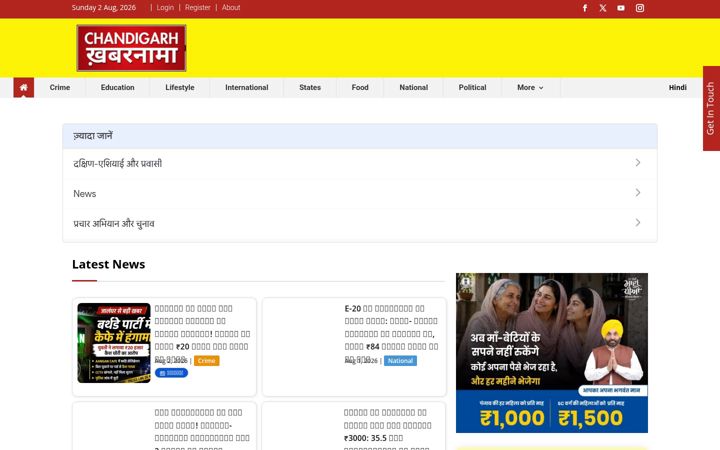Expand the दक्षिण-एशियाई और प्रवासी row
This screenshot has height=450, width=720.
[x=360, y=163]
